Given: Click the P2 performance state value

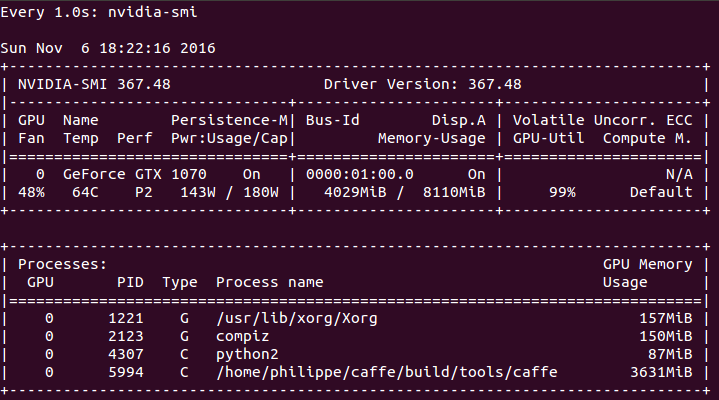Looking at the screenshot, I should click(x=144, y=192).
